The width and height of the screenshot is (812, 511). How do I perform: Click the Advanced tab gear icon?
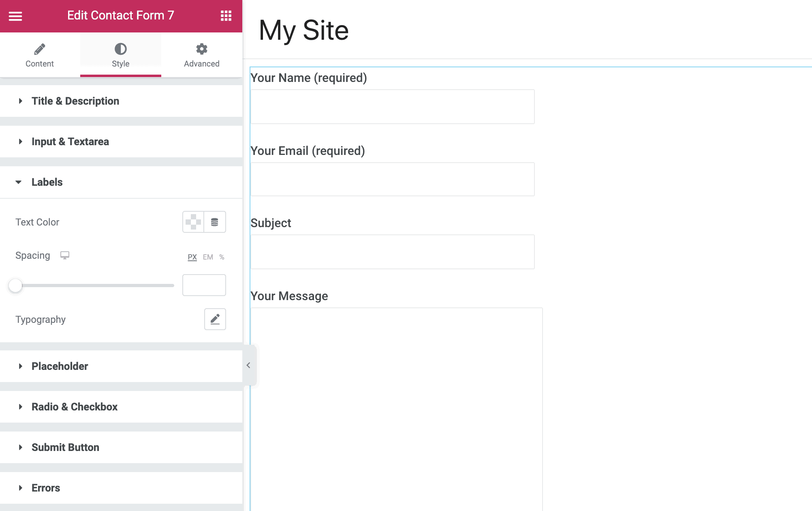click(201, 49)
